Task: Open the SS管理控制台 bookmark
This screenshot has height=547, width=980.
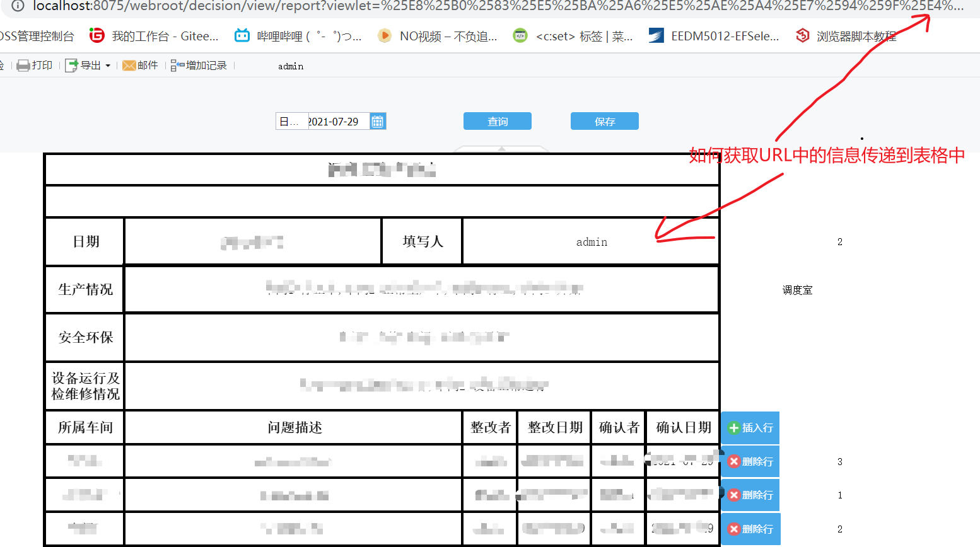Action: (37, 37)
